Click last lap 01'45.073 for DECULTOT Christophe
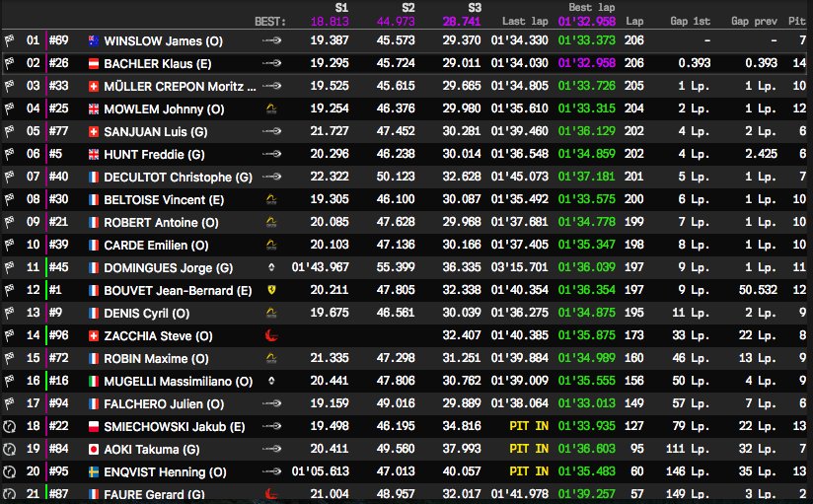 click(x=520, y=177)
